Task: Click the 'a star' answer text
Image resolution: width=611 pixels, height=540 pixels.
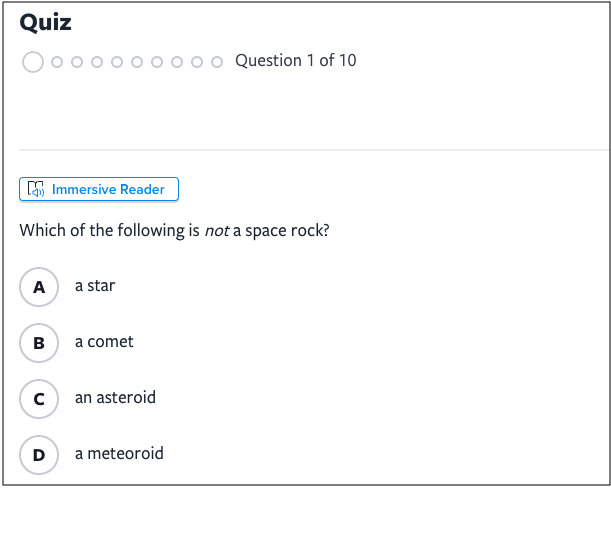Action: [x=95, y=286]
